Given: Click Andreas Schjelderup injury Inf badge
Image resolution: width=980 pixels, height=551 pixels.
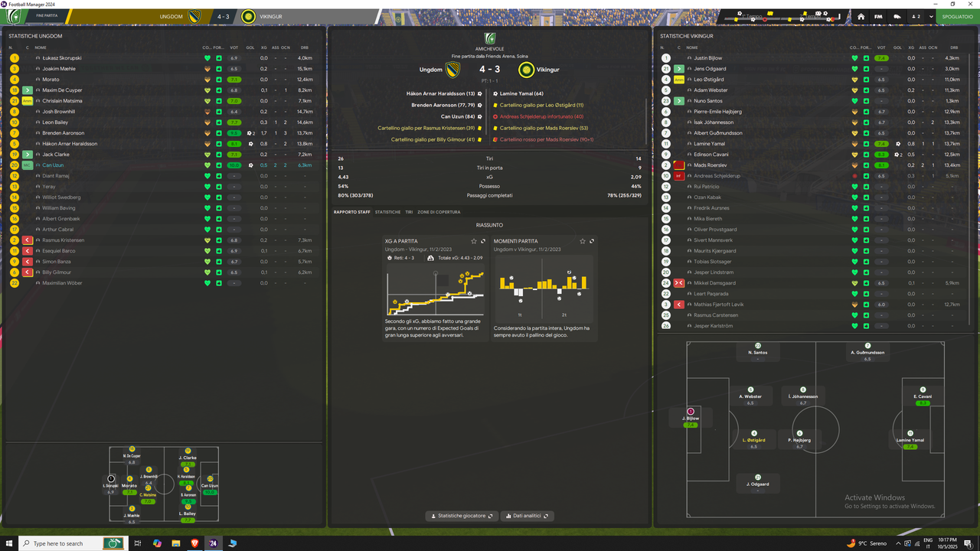Looking at the screenshot, I should click(x=679, y=176).
